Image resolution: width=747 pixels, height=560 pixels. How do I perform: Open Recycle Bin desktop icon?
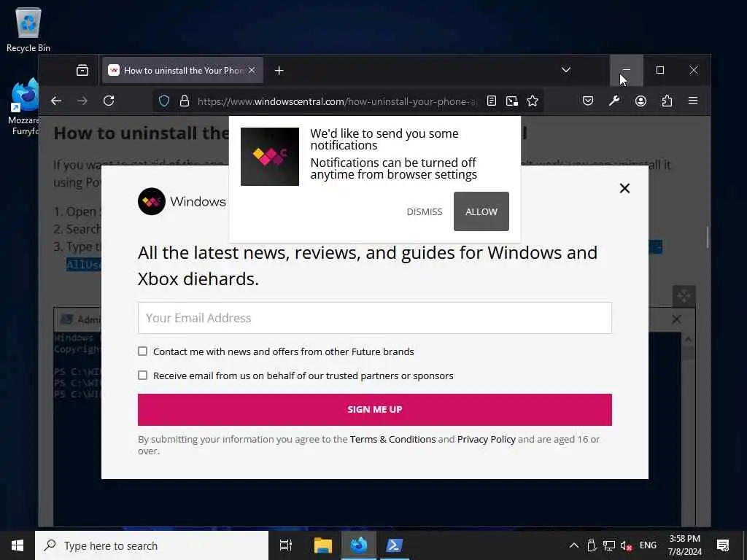(28, 30)
